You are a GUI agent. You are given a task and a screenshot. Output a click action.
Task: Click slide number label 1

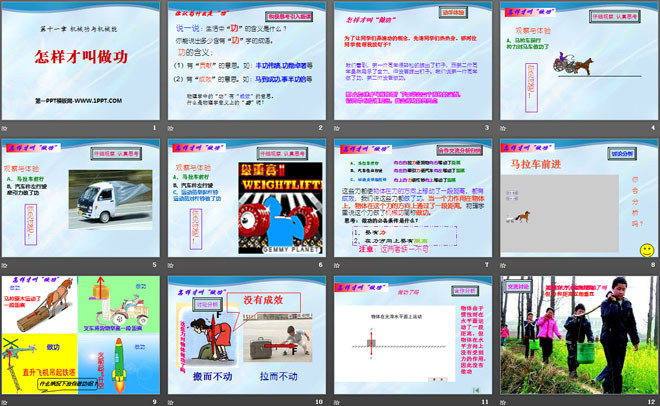pyautogui.click(x=154, y=127)
